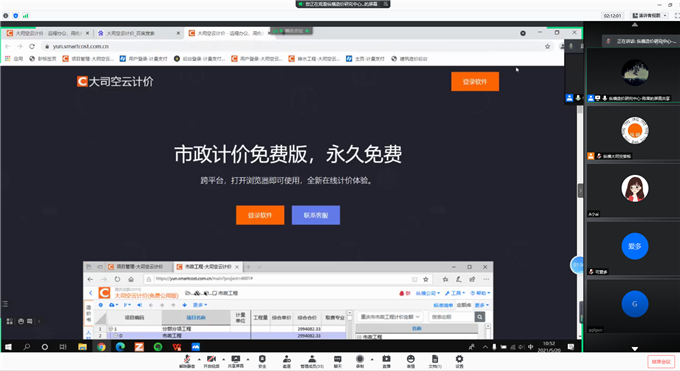Open the green circular app on taskbar
680x371 pixels.
pyautogui.click(x=158, y=347)
